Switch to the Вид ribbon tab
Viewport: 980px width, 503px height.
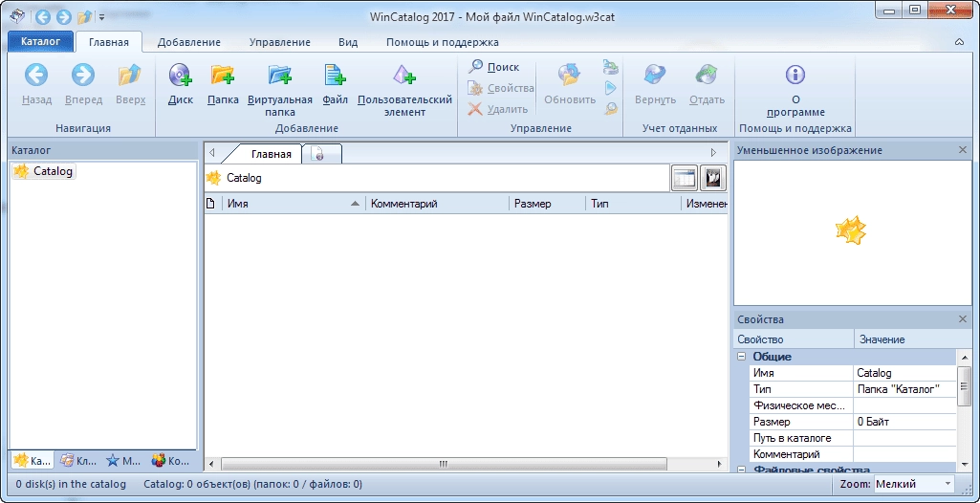(x=348, y=42)
